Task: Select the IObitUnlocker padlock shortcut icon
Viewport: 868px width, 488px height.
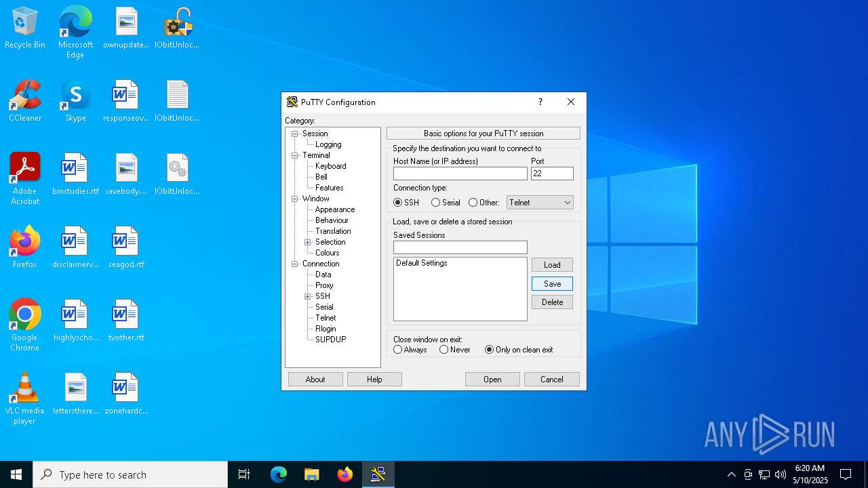Action: tap(177, 28)
